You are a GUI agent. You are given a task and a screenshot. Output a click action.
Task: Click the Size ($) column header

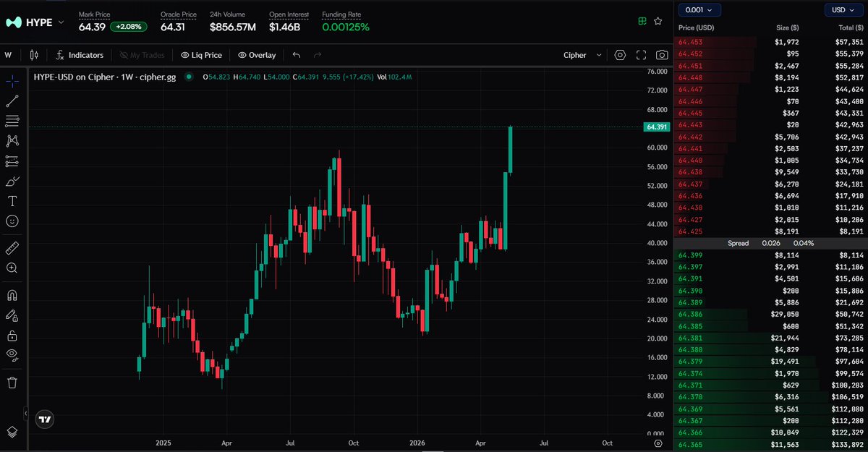click(788, 27)
